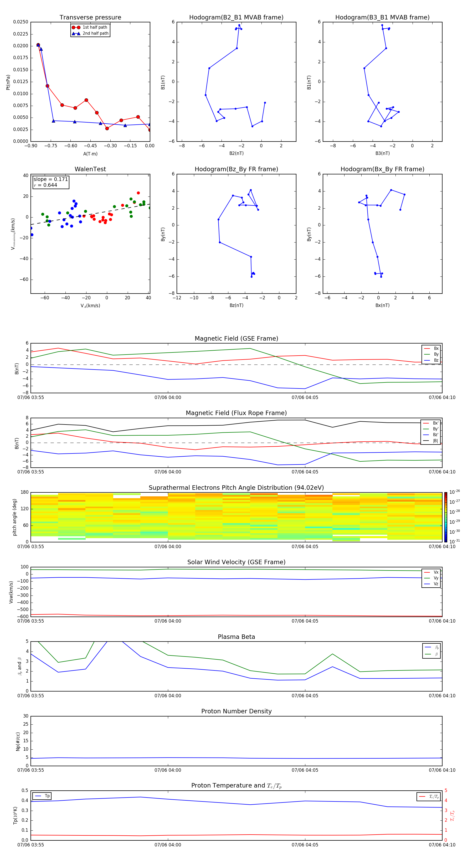Viewport: 473px width, 868px height.
Task: Click the 'Plasma Beta' plot title
Action: point(236,637)
